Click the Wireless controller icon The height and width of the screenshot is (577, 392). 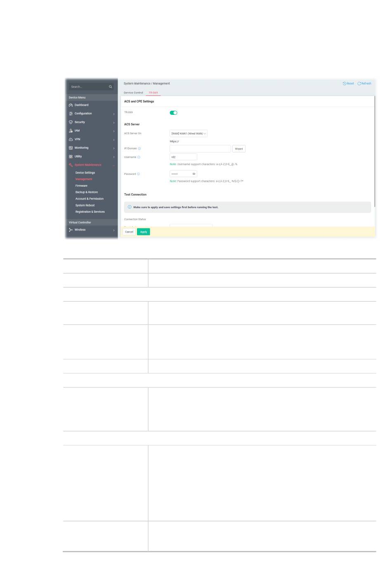(x=71, y=230)
